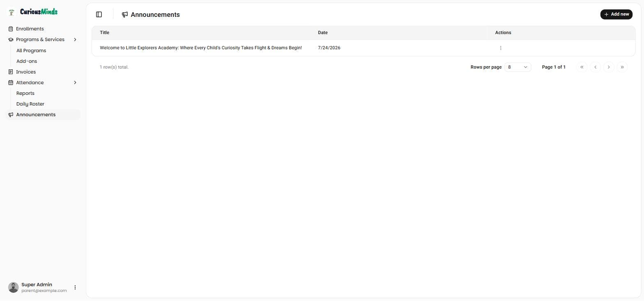Click the Announcements megaphone icon in sidebar
Viewport: 644px width, 301px height.
pyautogui.click(x=11, y=115)
